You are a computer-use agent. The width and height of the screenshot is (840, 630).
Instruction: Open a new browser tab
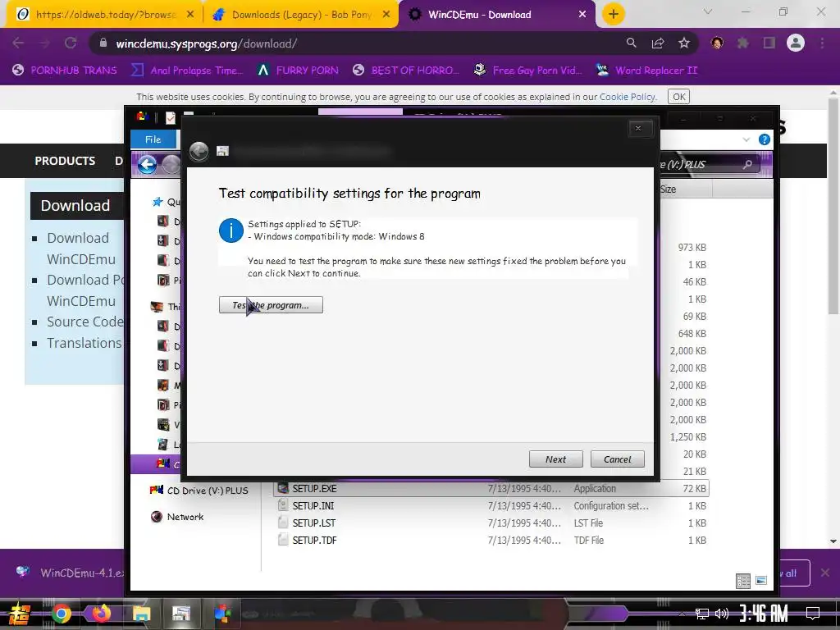pos(614,15)
